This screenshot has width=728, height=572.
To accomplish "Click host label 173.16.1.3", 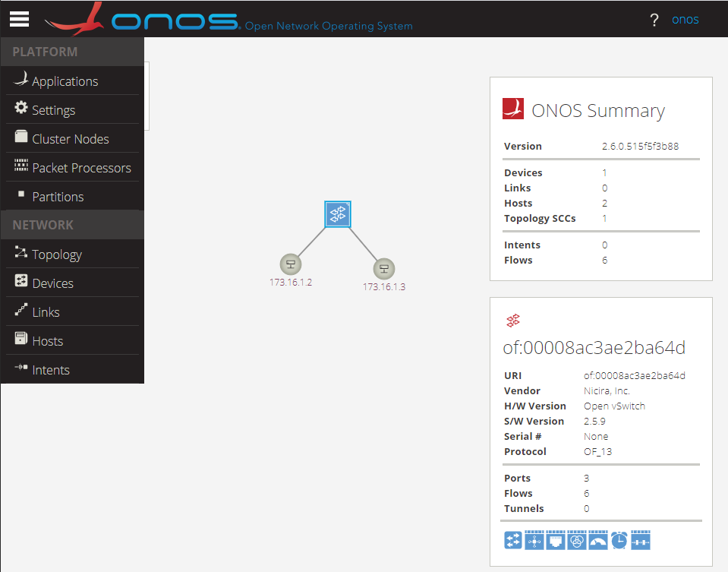I will tap(384, 287).
